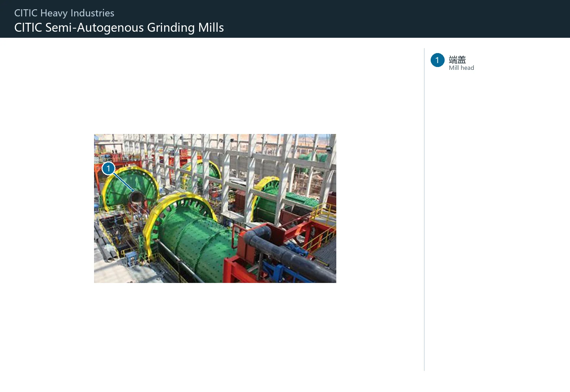Click the 'Mill head' legend label
Viewport: 570px width, 392px height.
[x=461, y=68]
